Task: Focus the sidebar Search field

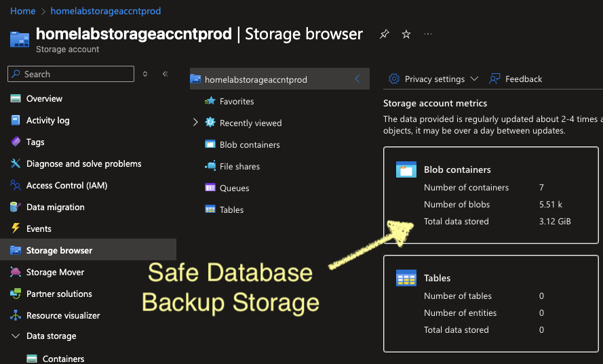Action: [71, 74]
